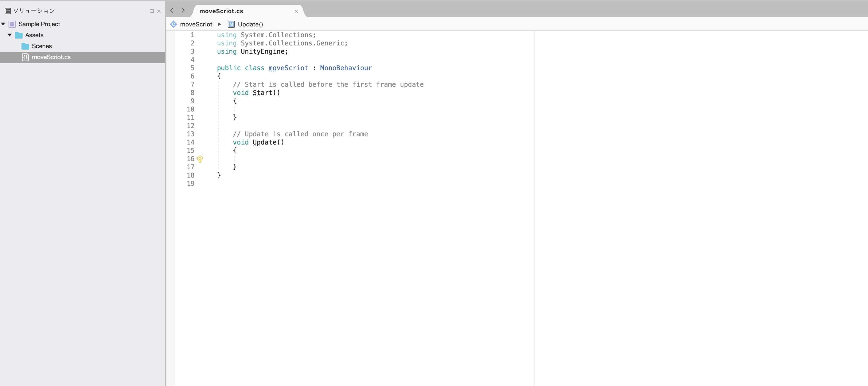Select the Assets folder label
Image resolution: width=868 pixels, height=386 pixels.
point(34,35)
